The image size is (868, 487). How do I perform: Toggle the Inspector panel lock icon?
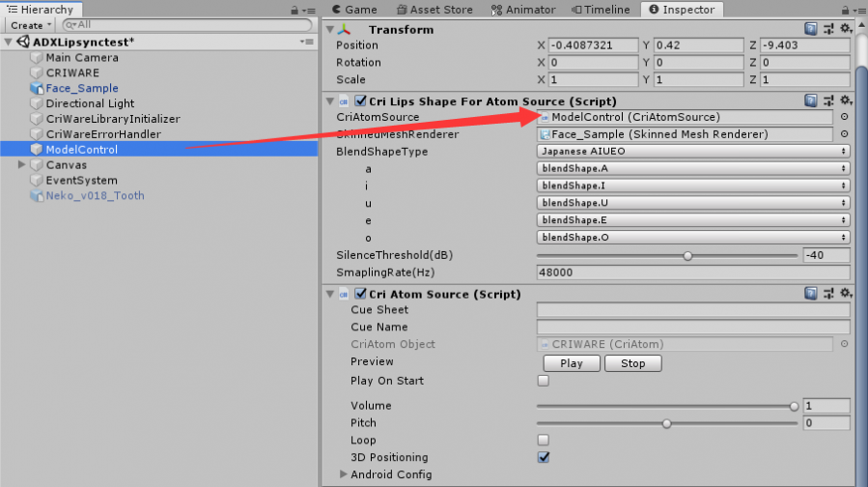(x=845, y=10)
